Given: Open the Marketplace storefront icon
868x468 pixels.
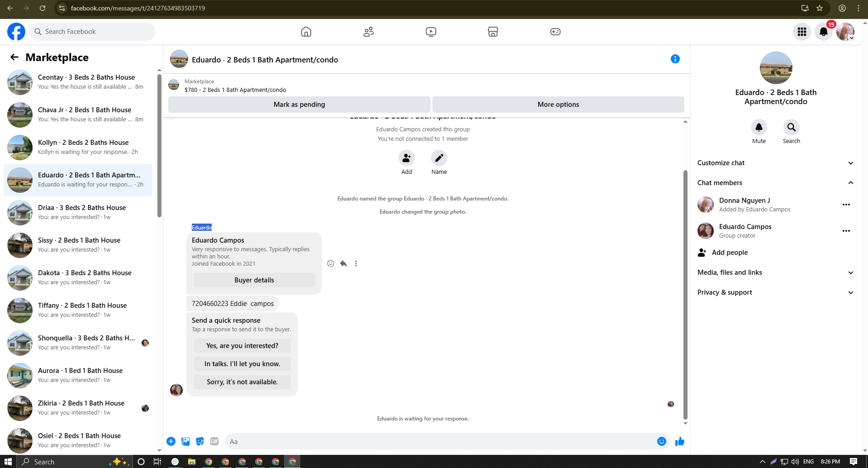Looking at the screenshot, I should 493,32.
